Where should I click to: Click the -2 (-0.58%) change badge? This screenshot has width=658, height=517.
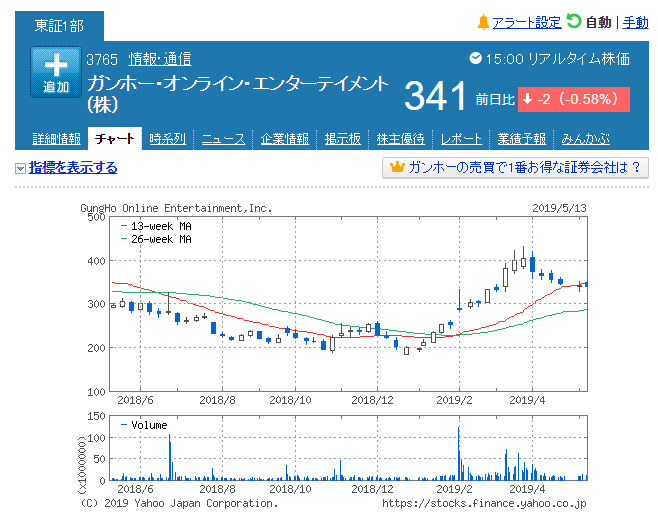click(x=574, y=99)
